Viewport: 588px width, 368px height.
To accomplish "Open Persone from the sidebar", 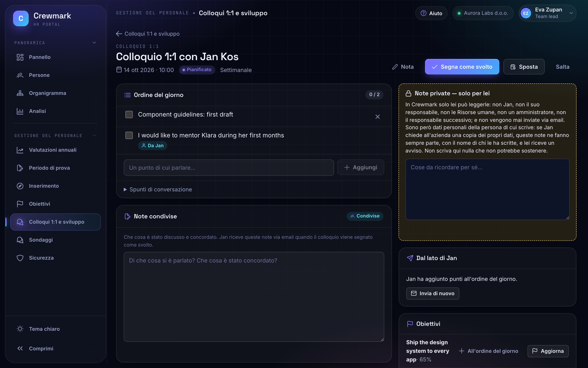I will pyautogui.click(x=55, y=75).
